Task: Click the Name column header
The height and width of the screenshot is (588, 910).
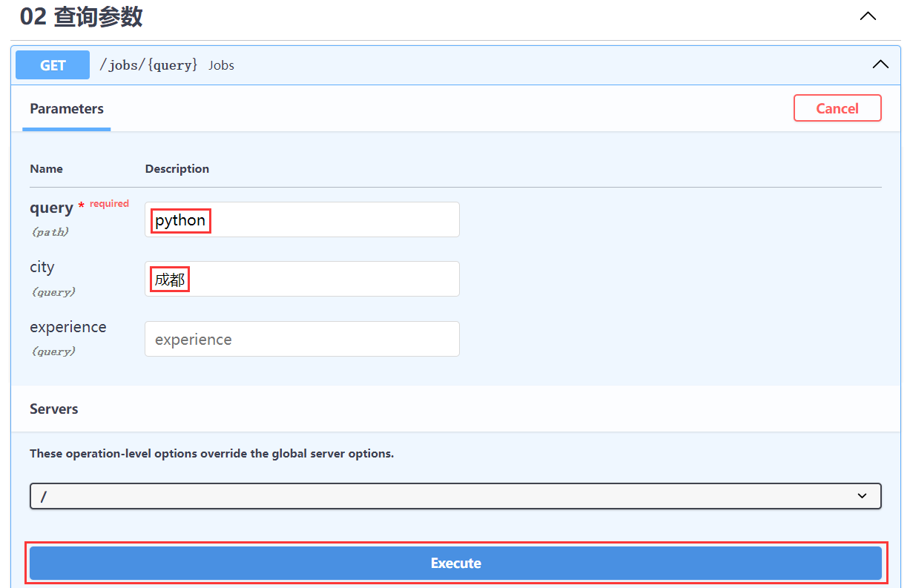Action: tap(46, 169)
